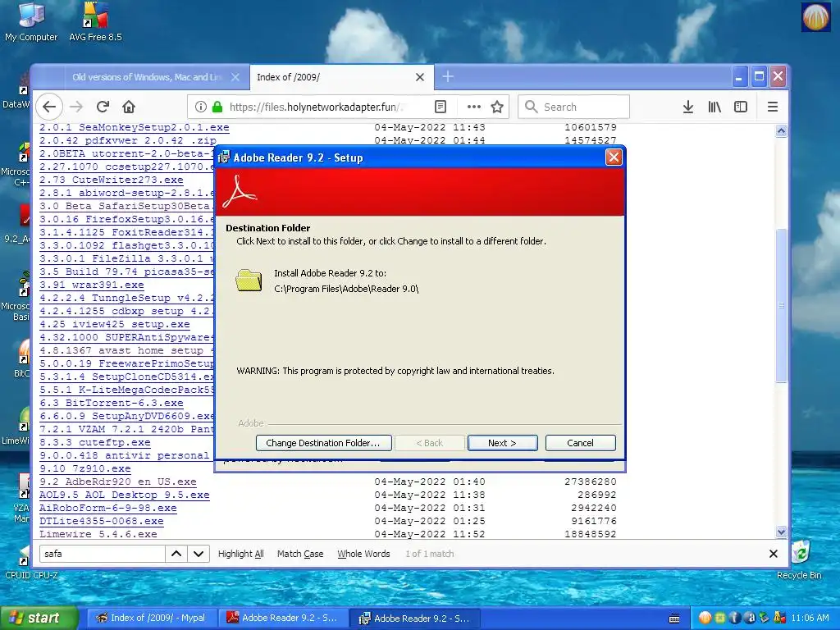Image resolution: width=840 pixels, height=630 pixels.
Task: Click page scrollbar down arrow
Action: [781, 532]
